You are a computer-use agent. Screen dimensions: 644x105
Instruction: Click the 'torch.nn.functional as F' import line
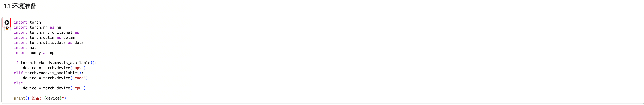coord(49,32)
